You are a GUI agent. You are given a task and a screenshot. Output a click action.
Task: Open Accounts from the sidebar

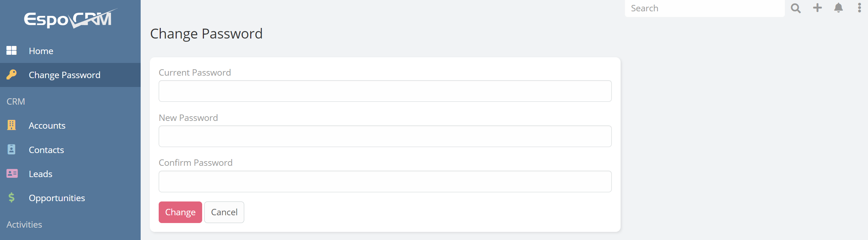[47, 125]
